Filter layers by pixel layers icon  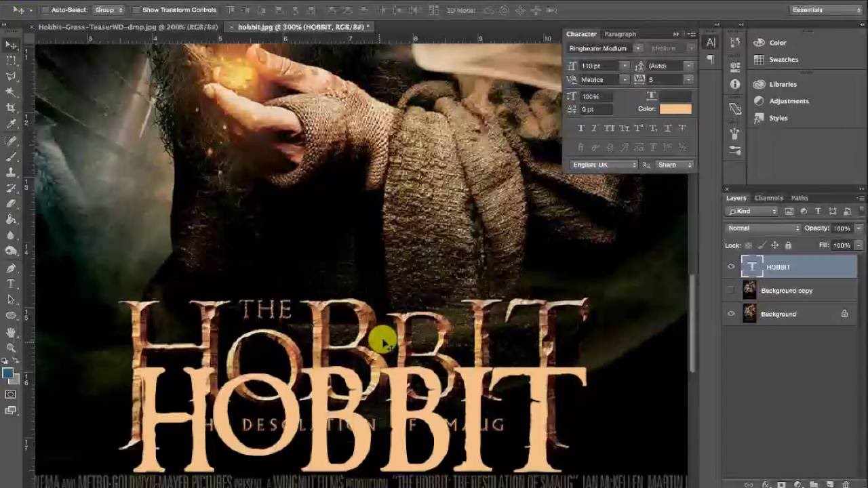pyautogui.click(x=789, y=211)
